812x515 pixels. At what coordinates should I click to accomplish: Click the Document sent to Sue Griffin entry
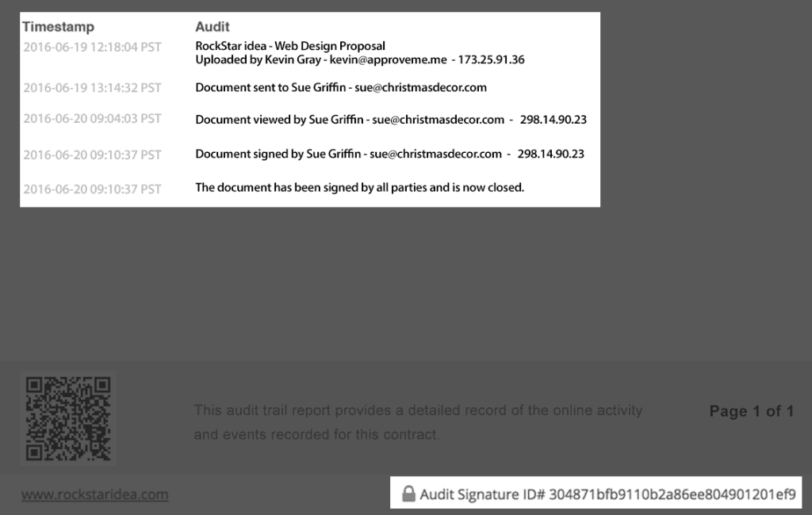point(341,87)
